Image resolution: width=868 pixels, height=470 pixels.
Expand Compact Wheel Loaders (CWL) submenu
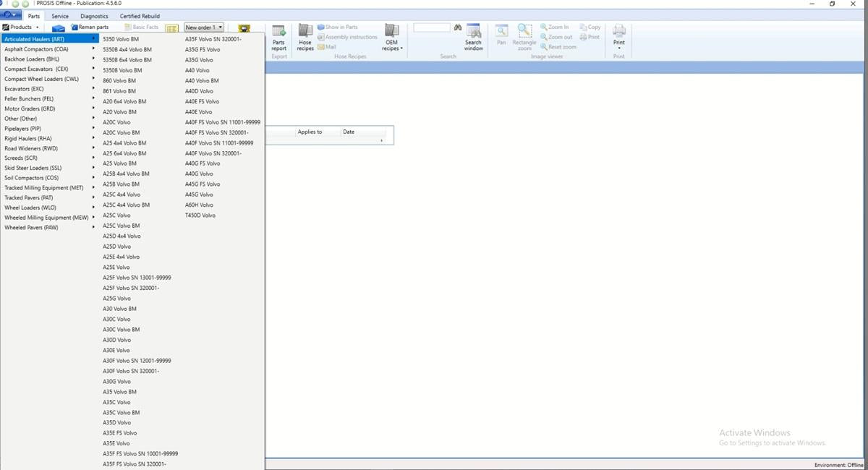pyautogui.click(x=49, y=79)
